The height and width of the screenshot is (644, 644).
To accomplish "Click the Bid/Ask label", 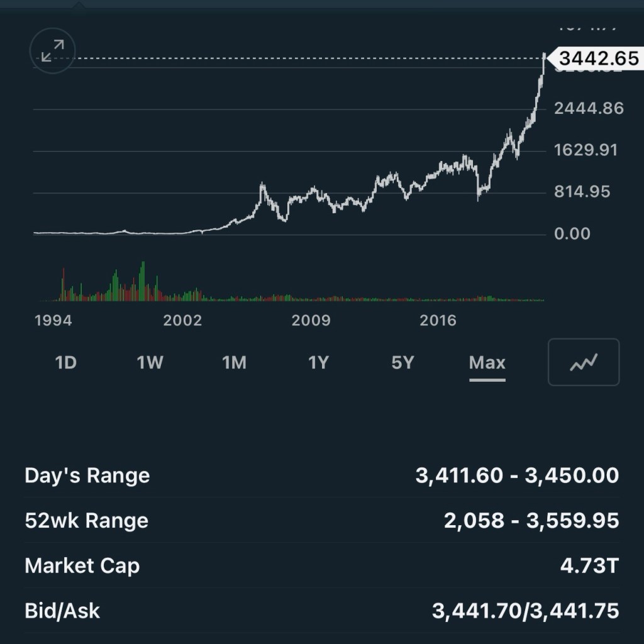I will click(x=62, y=611).
